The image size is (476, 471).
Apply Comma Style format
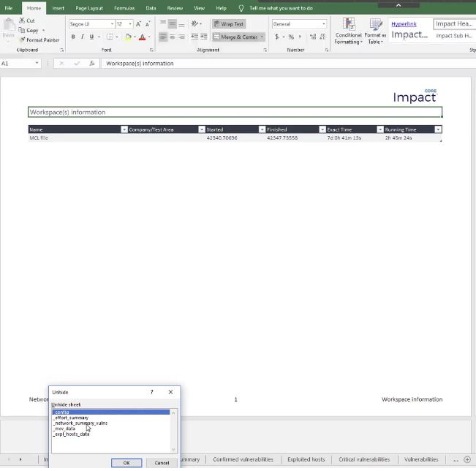click(x=300, y=37)
